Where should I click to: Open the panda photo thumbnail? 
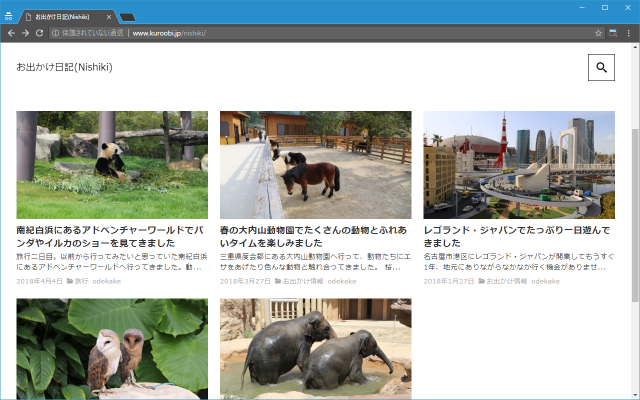[112, 165]
